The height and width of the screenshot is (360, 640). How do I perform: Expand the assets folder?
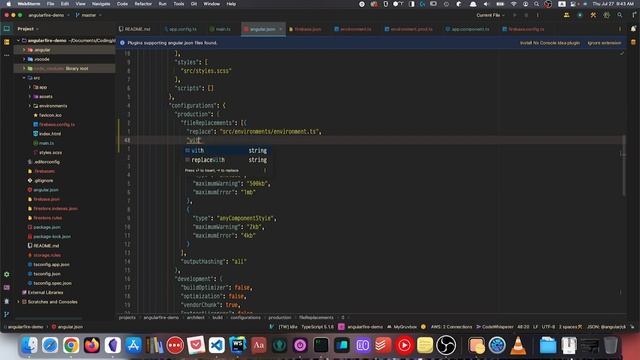tap(30, 97)
